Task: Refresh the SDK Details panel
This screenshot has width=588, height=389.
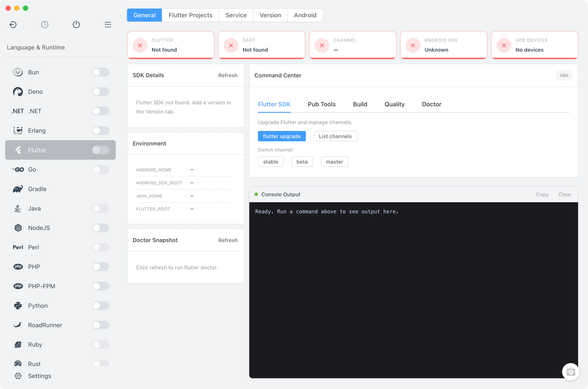Action: coord(228,75)
